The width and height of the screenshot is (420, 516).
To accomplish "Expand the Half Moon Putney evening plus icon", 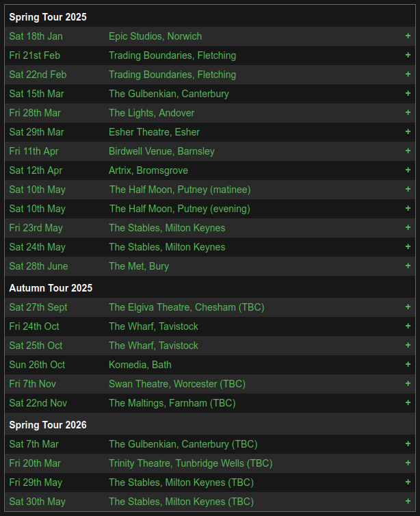I will coord(408,208).
